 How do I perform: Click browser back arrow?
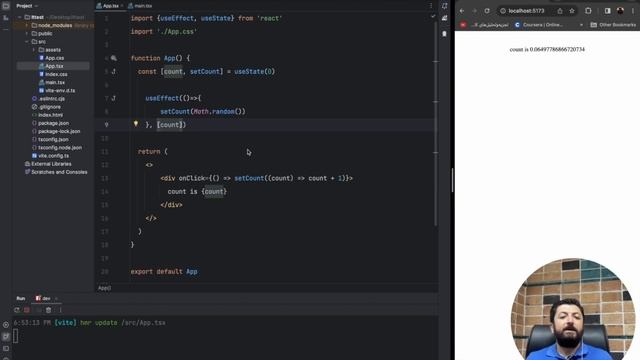click(x=462, y=11)
